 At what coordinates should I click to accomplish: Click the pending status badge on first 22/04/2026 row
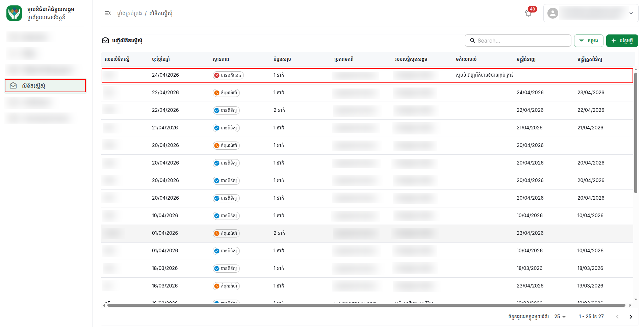pos(226,93)
